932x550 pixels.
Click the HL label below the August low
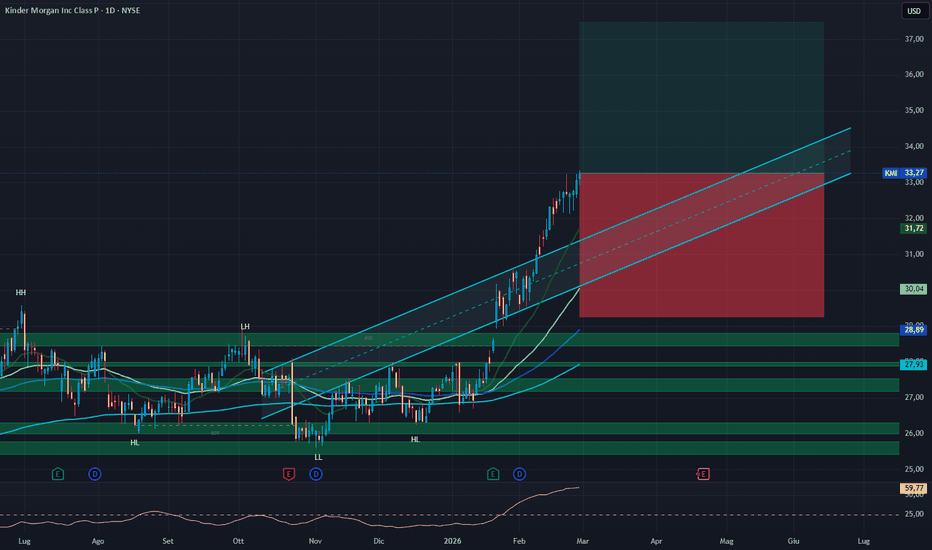(x=135, y=443)
